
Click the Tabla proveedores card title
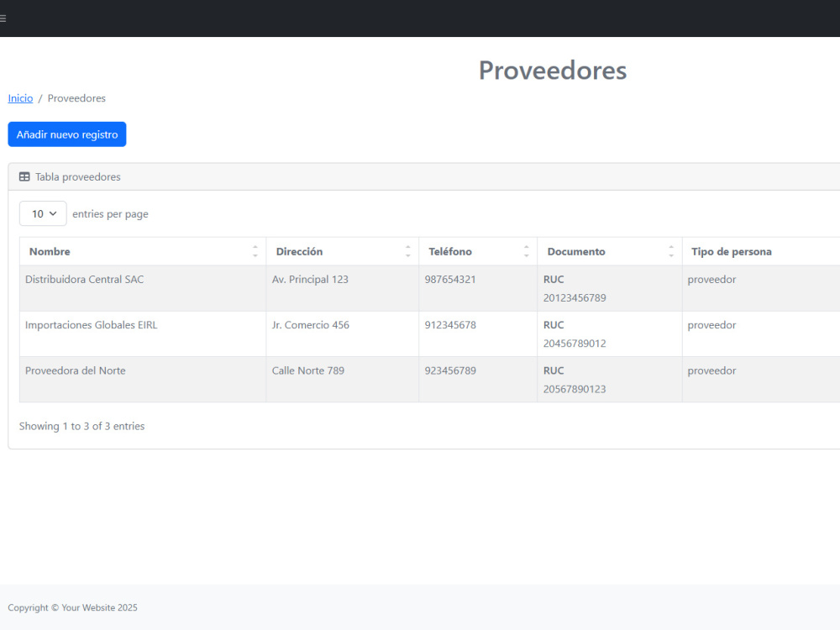click(x=77, y=176)
